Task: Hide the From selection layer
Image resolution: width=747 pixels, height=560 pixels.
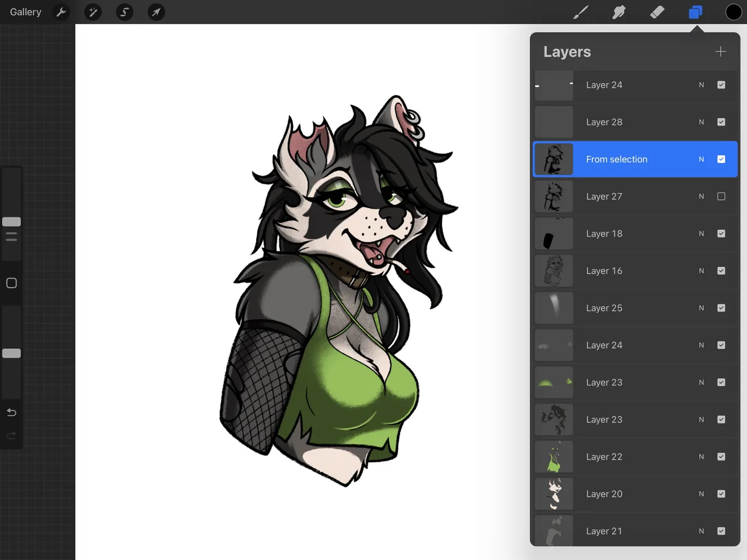Action: pyautogui.click(x=721, y=159)
